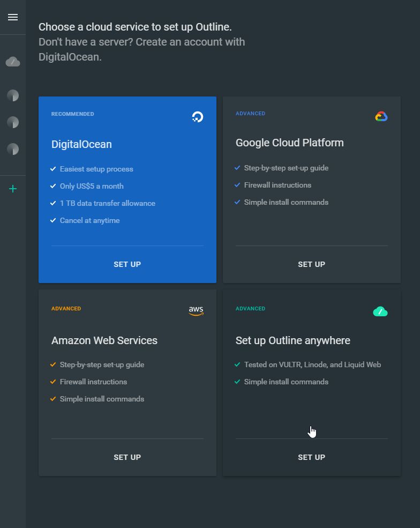Click the DigitalOcean card title
Image resolution: width=420 pixels, height=528 pixels.
click(x=81, y=144)
